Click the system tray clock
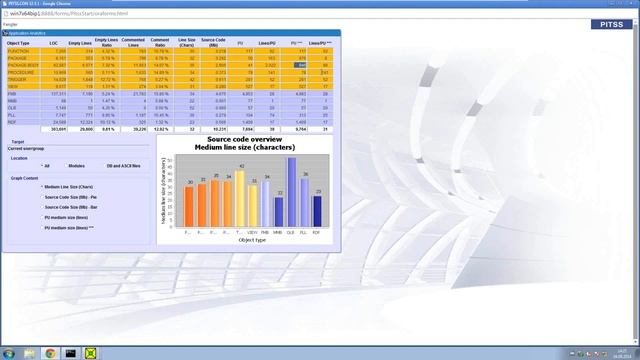This screenshot has width=640, height=360. [622, 353]
